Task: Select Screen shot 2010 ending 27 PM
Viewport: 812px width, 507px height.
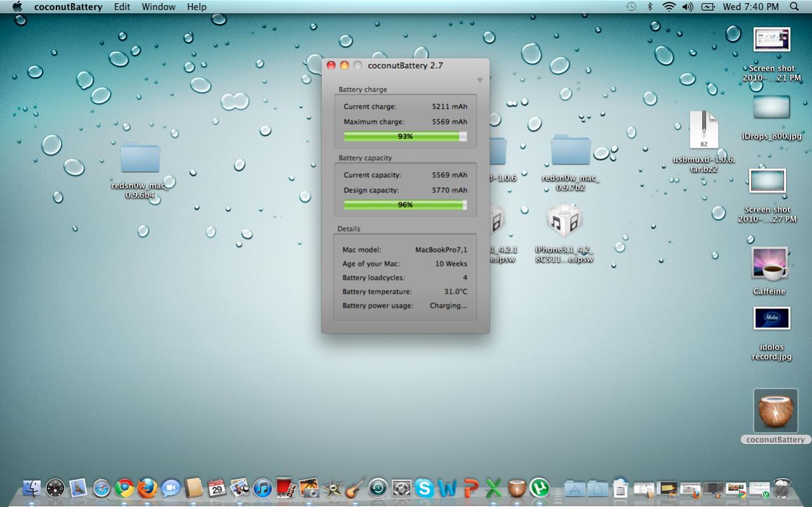Action: tap(768, 181)
